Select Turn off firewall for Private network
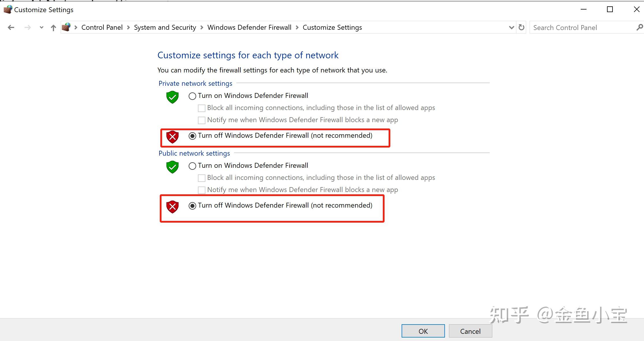Image resolution: width=644 pixels, height=341 pixels. [x=192, y=136]
